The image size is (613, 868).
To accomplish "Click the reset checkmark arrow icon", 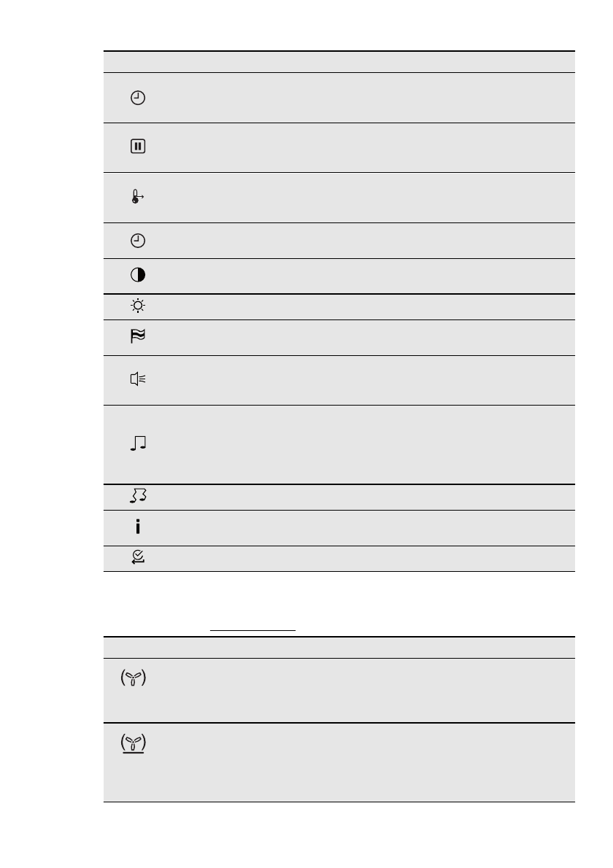I will point(138,558).
